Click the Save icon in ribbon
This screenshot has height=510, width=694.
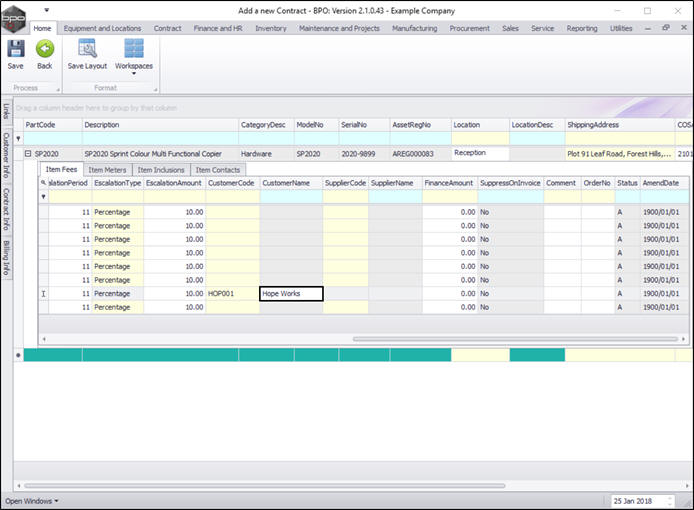click(x=15, y=49)
